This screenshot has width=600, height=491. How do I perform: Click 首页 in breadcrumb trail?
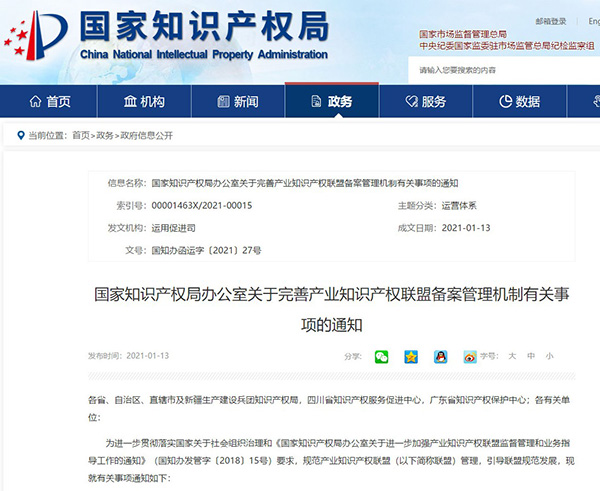click(x=81, y=134)
